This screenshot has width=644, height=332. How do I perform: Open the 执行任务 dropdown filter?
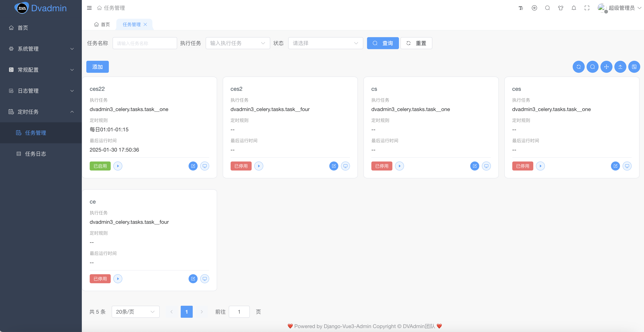click(x=238, y=43)
